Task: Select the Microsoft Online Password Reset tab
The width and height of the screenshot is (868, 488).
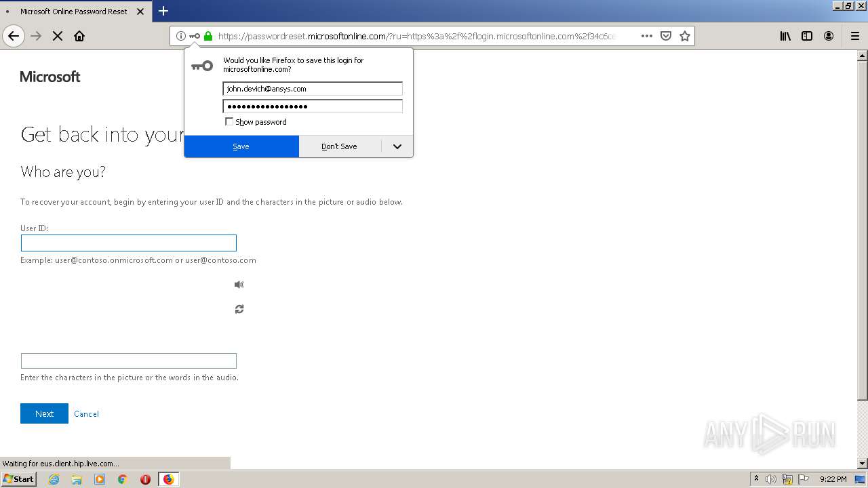Action: coord(75,11)
